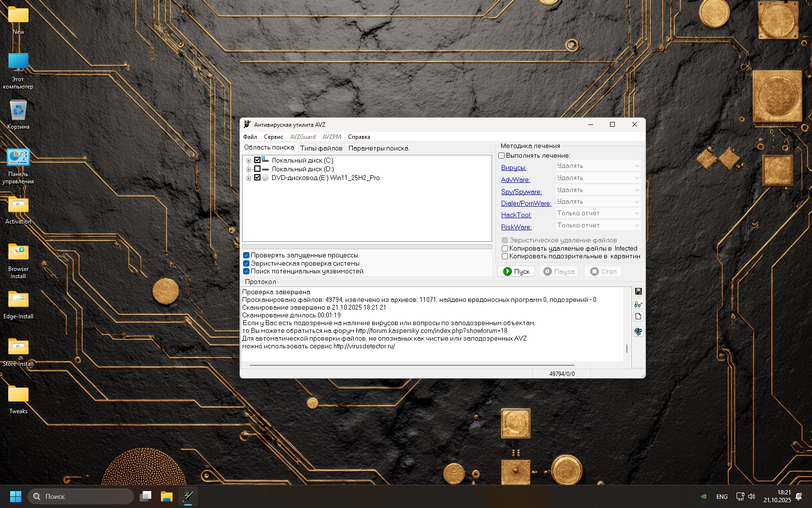Check the Локальный диск (D:) checkbox
Screen dimensions: 812x508
[258, 169]
